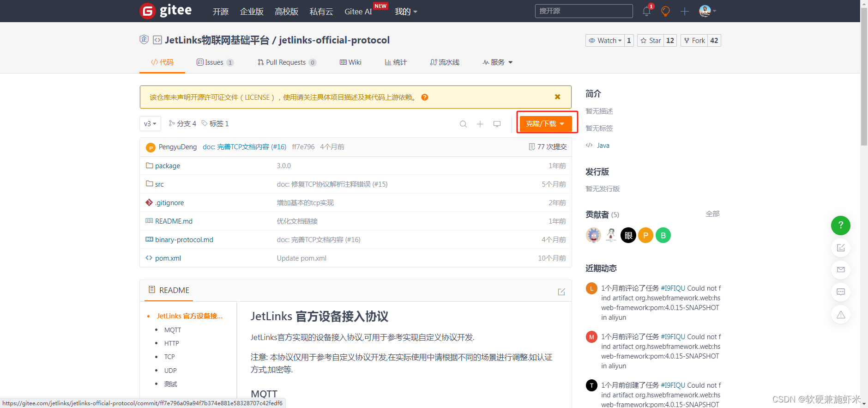Click the LICENSE help question mark icon
868x408 pixels.
(x=424, y=97)
